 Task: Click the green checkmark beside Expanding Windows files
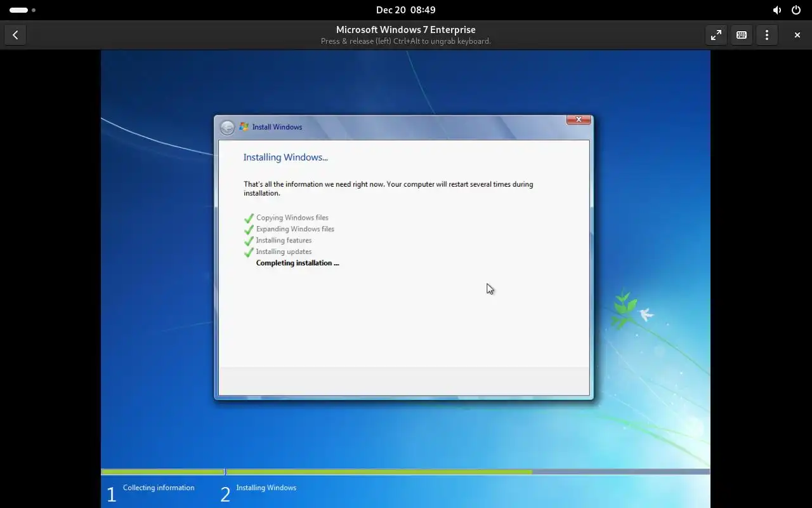pos(249,229)
